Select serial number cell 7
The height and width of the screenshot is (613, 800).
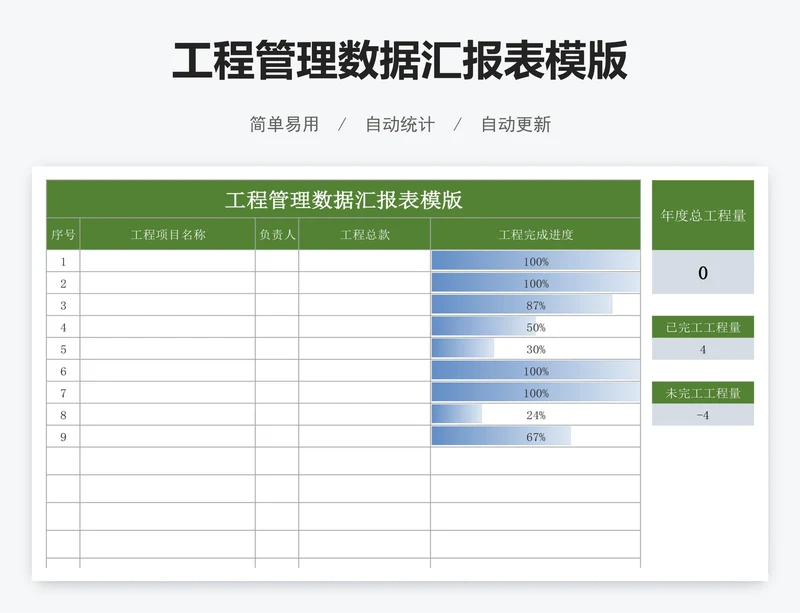coord(63,393)
